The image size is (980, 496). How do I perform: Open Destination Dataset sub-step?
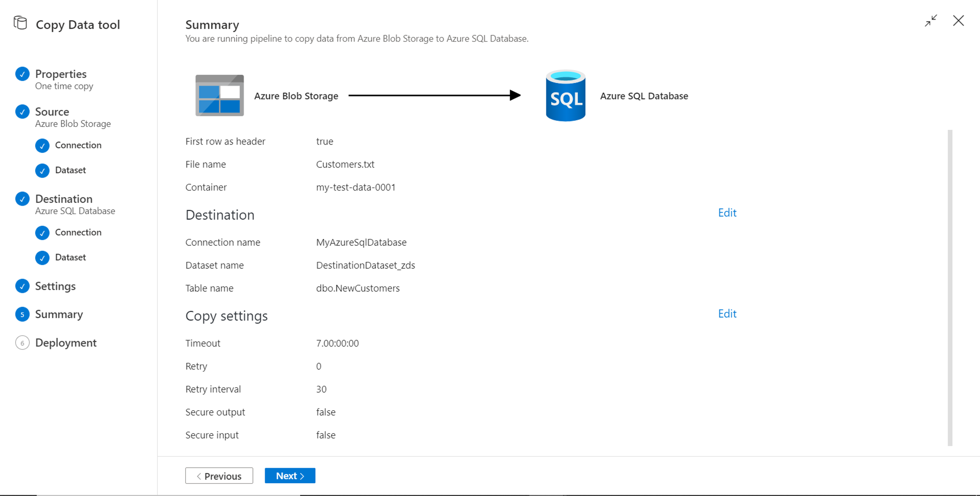[x=70, y=258]
